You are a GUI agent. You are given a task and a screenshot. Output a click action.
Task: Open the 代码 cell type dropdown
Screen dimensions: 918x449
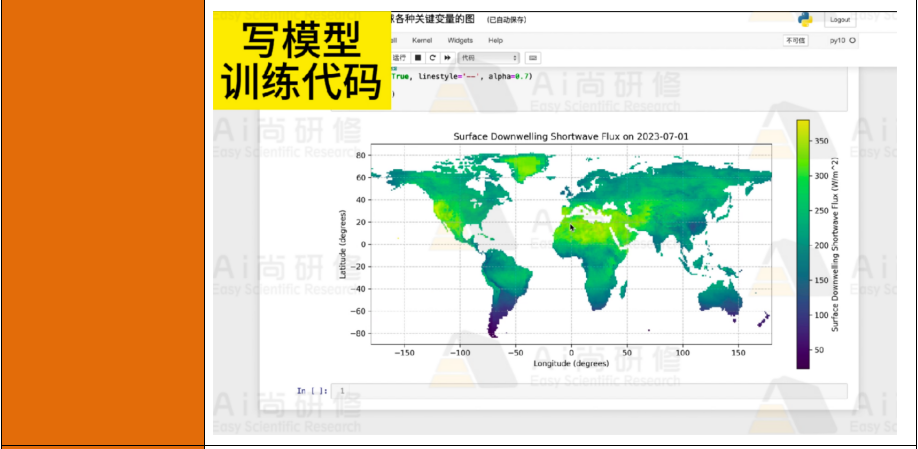(489, 58)
